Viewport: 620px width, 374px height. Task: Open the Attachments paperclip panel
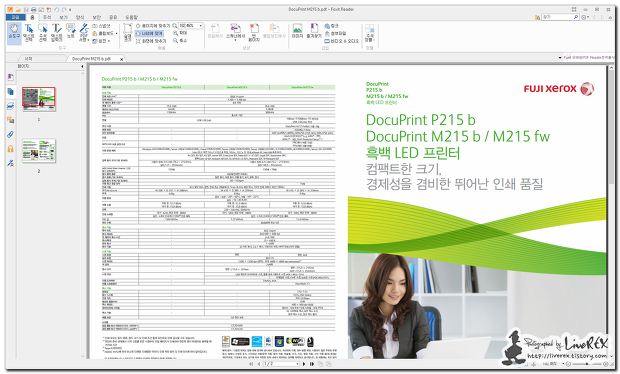click(10, 134)
